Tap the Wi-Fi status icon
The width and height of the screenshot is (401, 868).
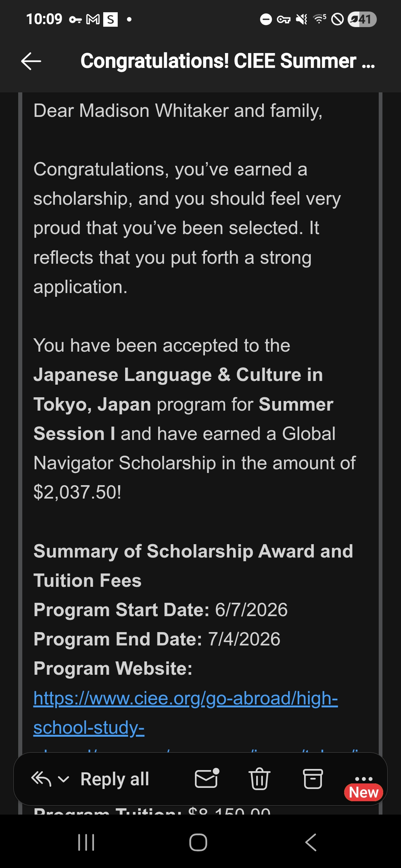point(319,19)
